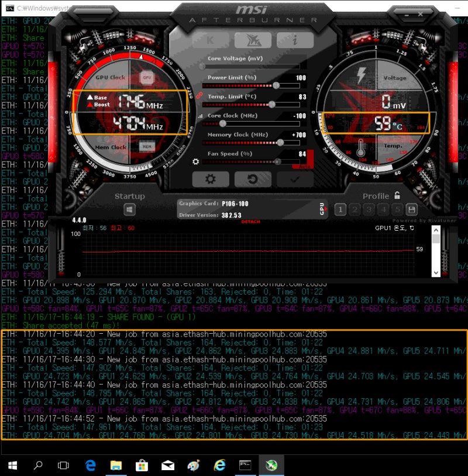Toggle the Apply at Windows startup icon
468x476 pixels.
tap(129, 210)
